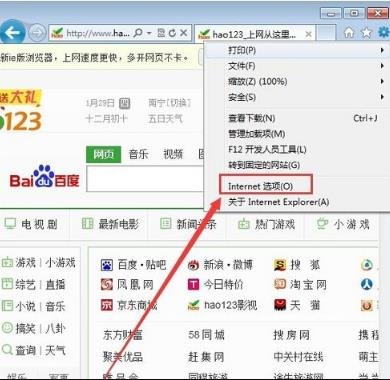Choose 转到固定的网站(G) entry

point(298,165)
